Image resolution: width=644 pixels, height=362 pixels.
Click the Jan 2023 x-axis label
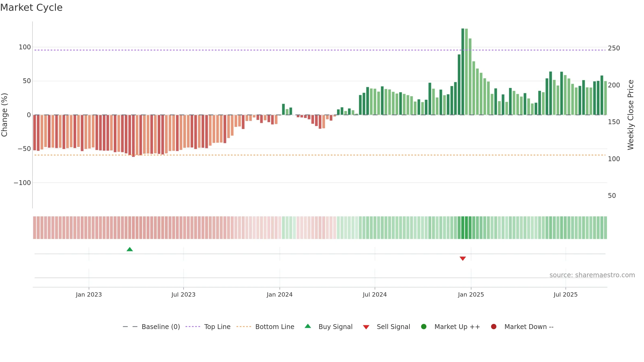click(x=89, y=295)
